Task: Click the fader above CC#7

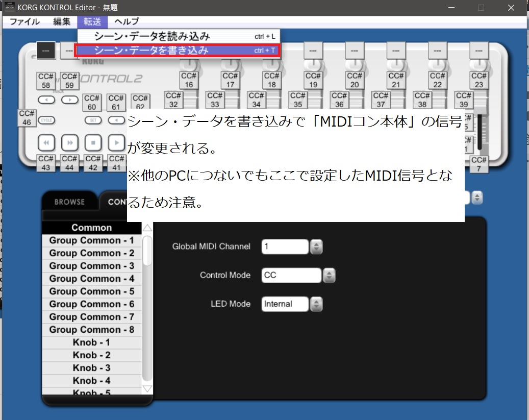Action: click(x=480, y=133)
